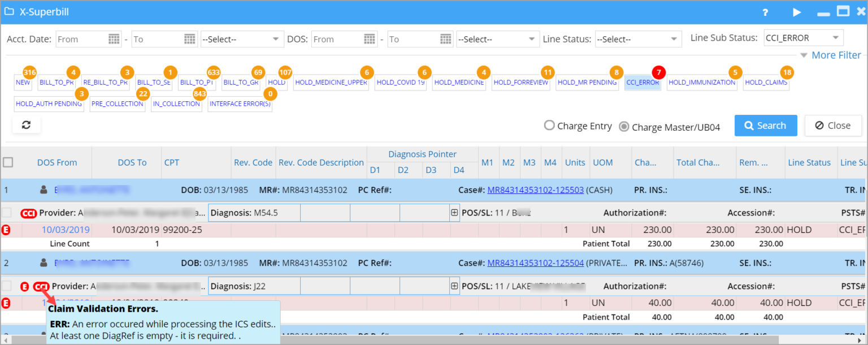Viewport: 868px width, 345px height.
Task: Click the refresh icon below the status filters
Action: pyautogui.click(x=26, y=125)
